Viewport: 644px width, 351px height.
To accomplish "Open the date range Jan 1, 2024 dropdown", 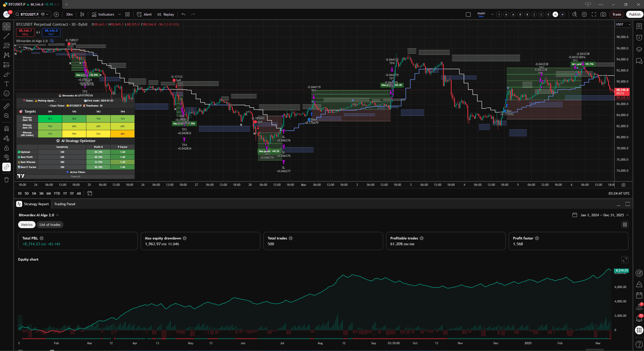I will click(x=602, y=215).
